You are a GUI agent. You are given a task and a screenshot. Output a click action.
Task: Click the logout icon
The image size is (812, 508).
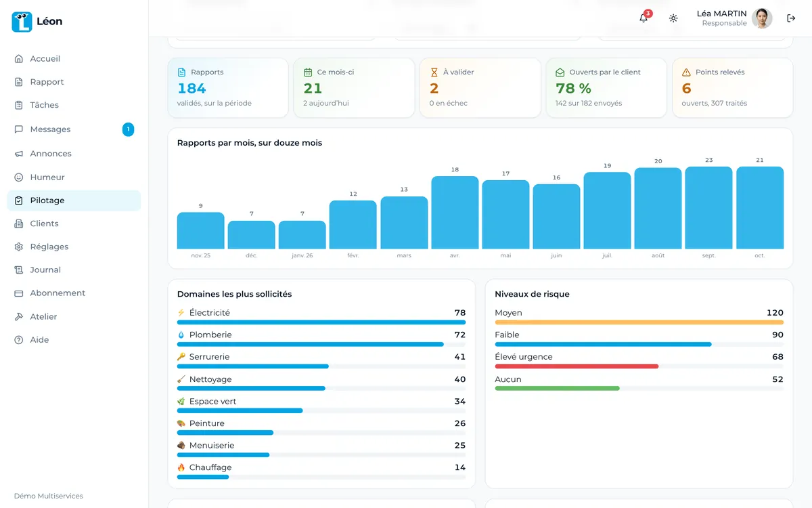791,18
